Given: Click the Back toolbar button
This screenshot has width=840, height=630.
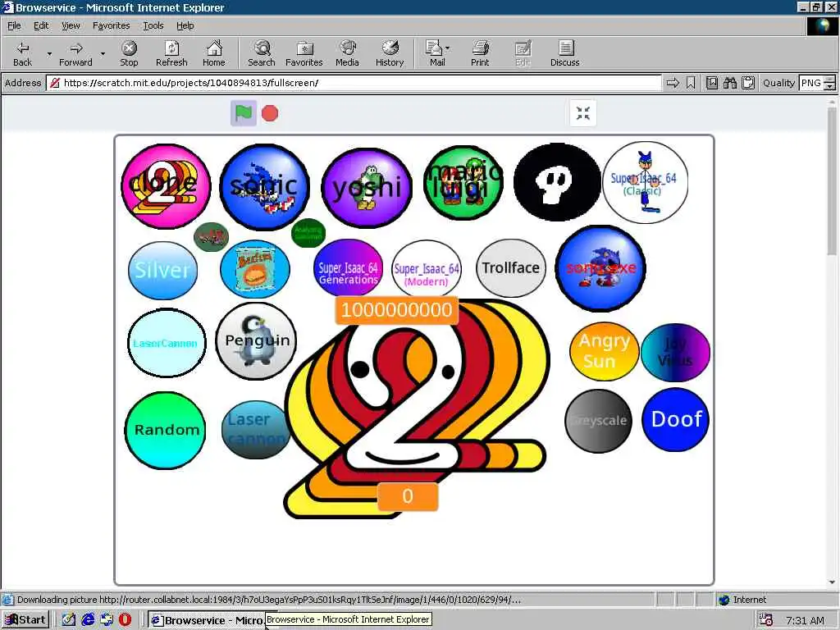Looking at the screenshot, I should click(22, 53).
